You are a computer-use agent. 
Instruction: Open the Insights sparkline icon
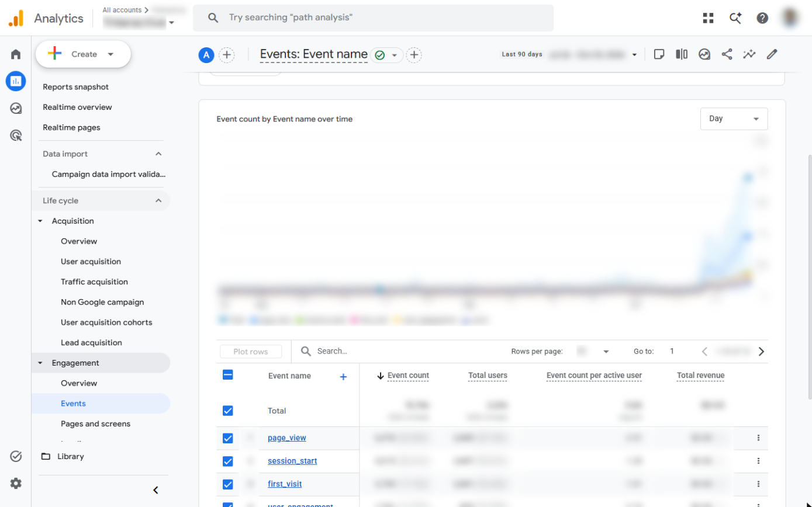[x=749, y=54]
